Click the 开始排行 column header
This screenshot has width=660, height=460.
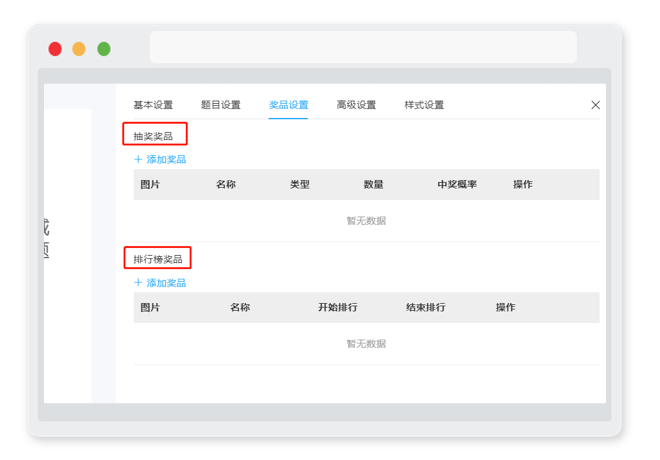point(338,307)
